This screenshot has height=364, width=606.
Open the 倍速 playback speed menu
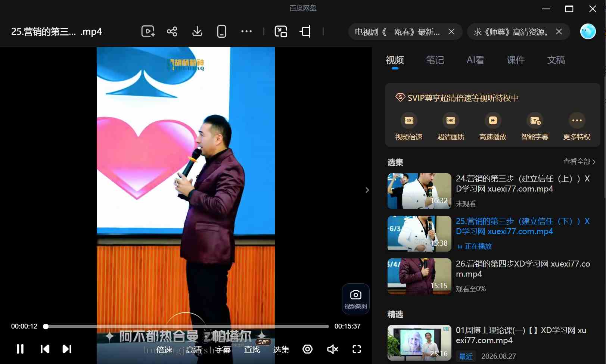[x=164, y=349]
